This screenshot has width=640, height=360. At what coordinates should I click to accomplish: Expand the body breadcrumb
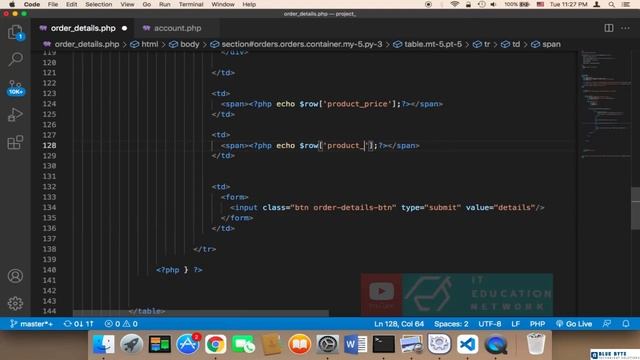[184, 44]
